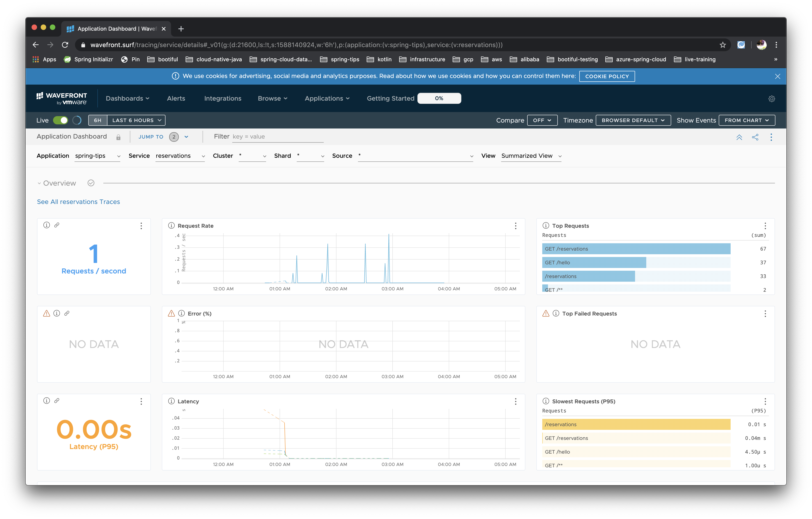Open the Dashboards menu

click(x=128, y=99)
